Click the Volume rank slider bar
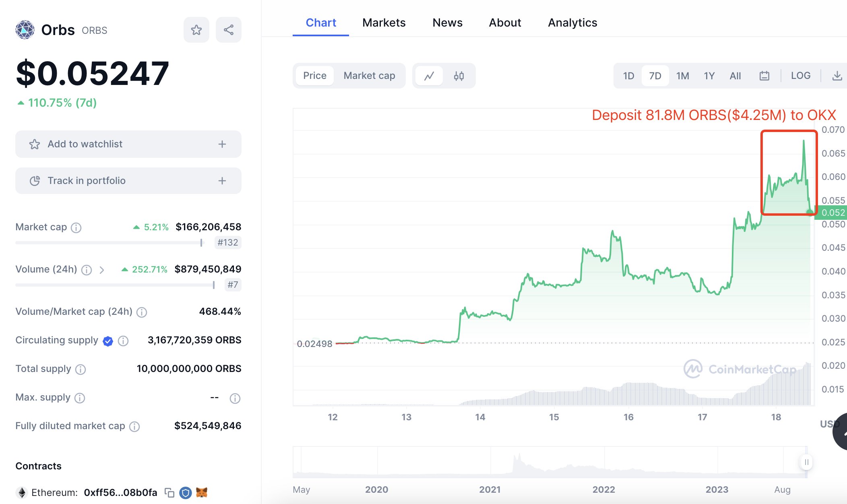This screenshot has width=847, height=504. click(x=115, y=285)
